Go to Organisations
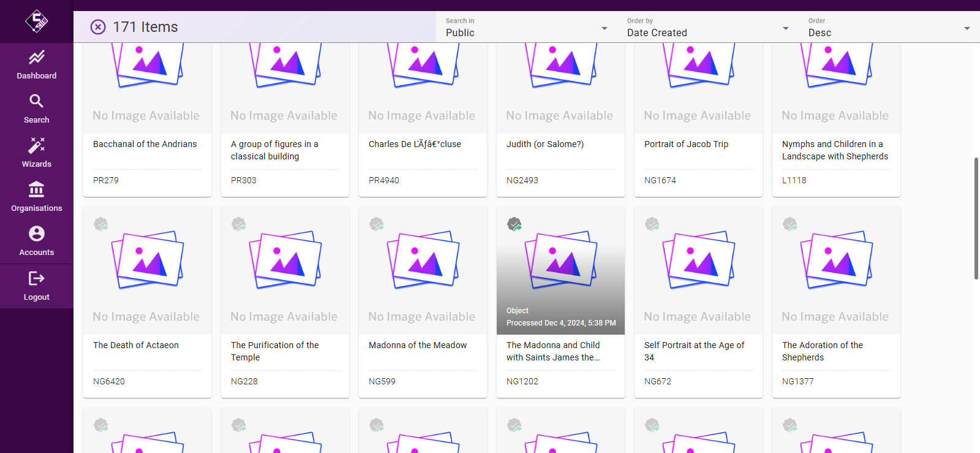The height and width of the screenshot is (453, 980). tap(37, 197)
